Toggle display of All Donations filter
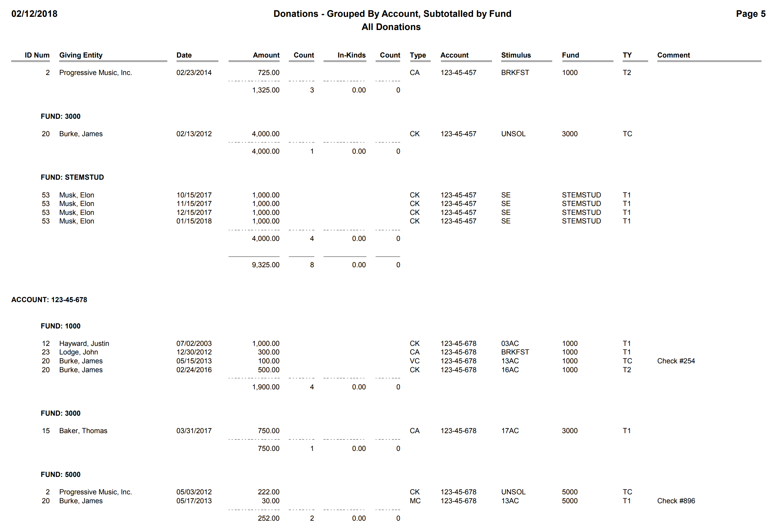The width and height of the screenshot is (777, 532). pos(388,28)
